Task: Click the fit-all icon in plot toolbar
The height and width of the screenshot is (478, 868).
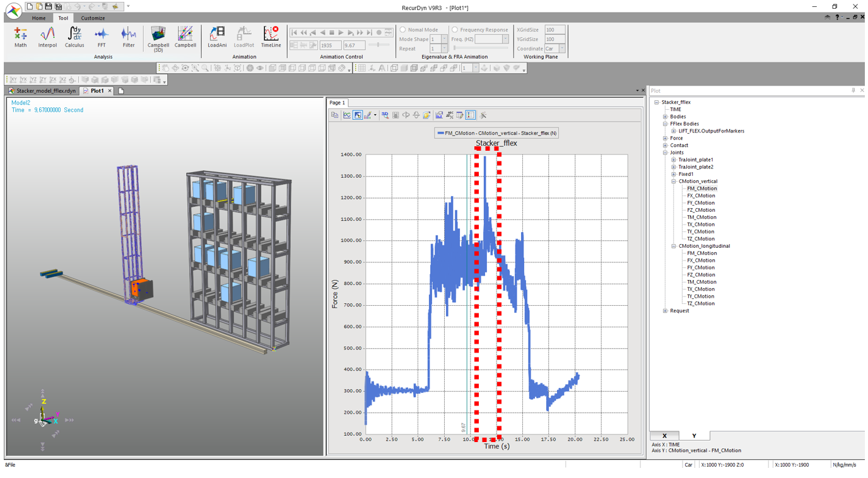Action: [396, 115]
